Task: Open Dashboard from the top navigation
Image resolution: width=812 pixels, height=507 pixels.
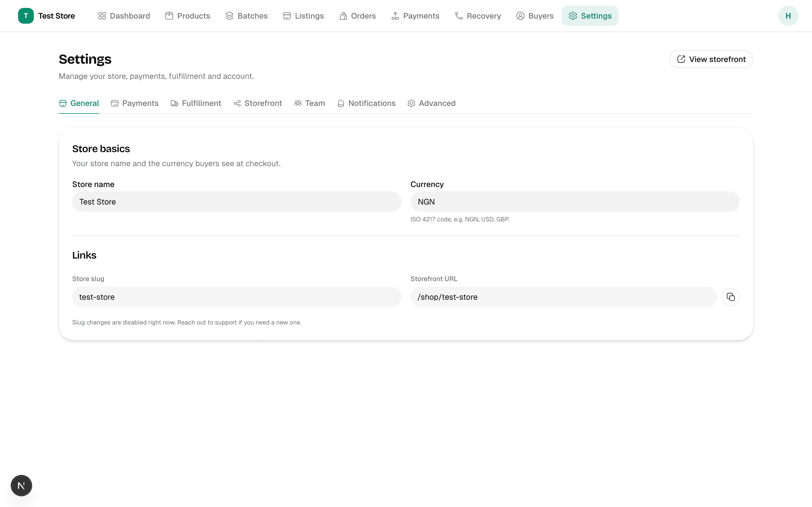Action: (x=124, y=16)
